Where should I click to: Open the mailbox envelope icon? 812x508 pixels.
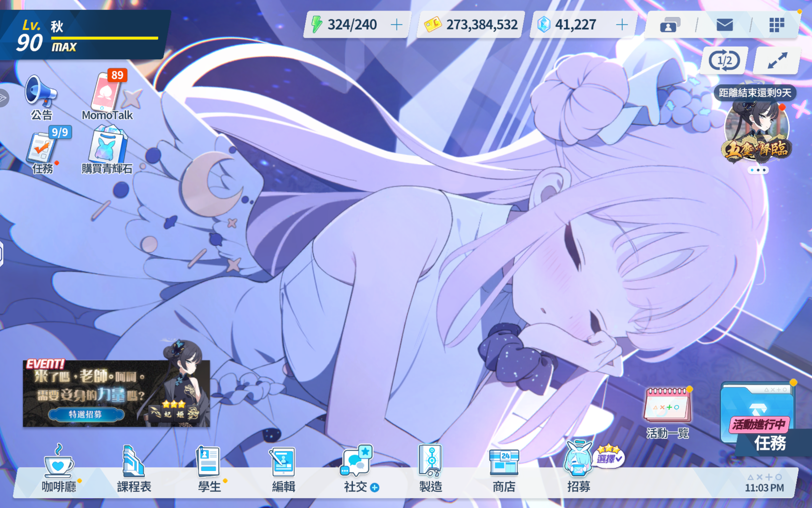coord(724,25)
